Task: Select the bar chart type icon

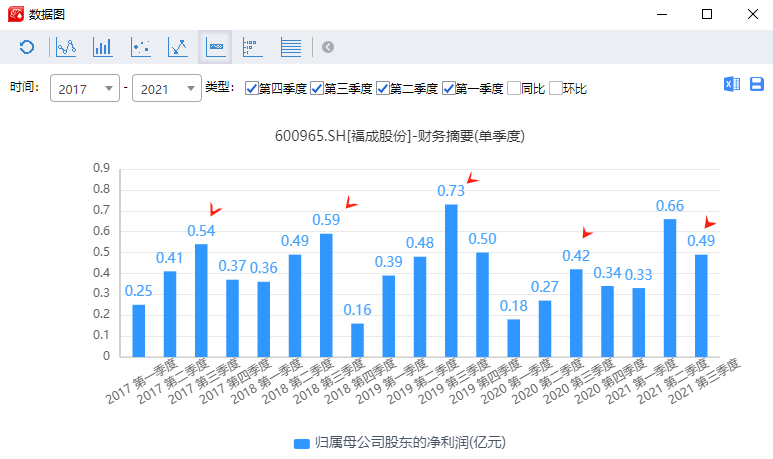Action: 103,47
